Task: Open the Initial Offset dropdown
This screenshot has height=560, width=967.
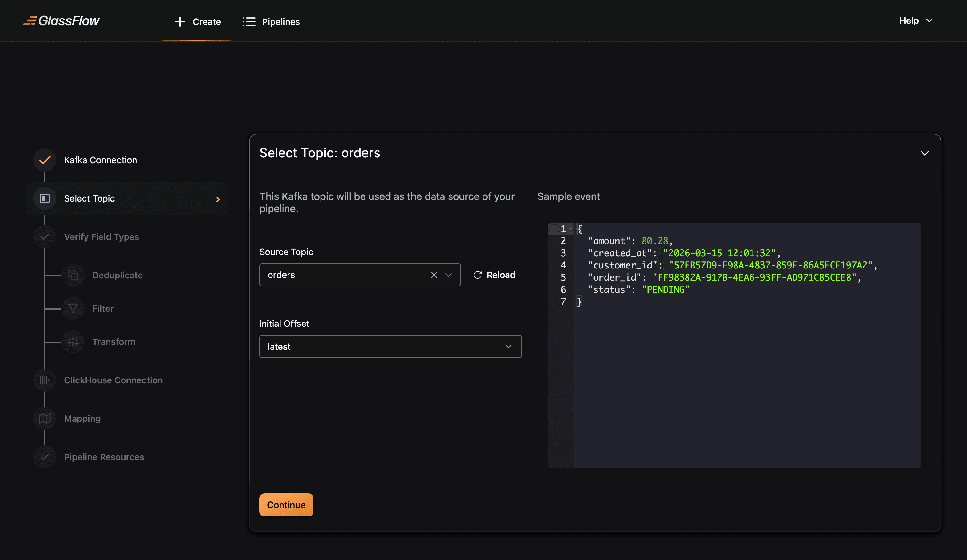Action: click(390, 347)
